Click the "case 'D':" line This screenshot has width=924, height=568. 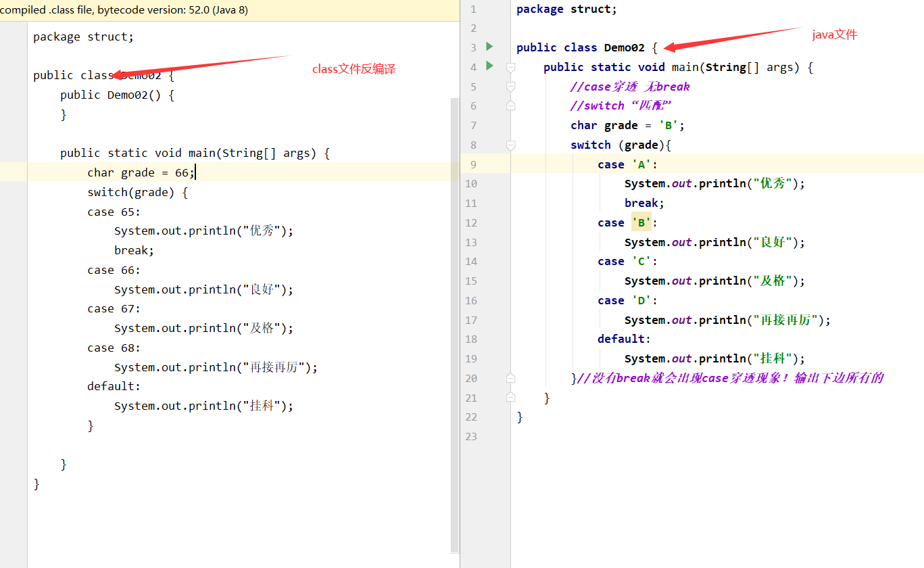click(x=627, y=300)
